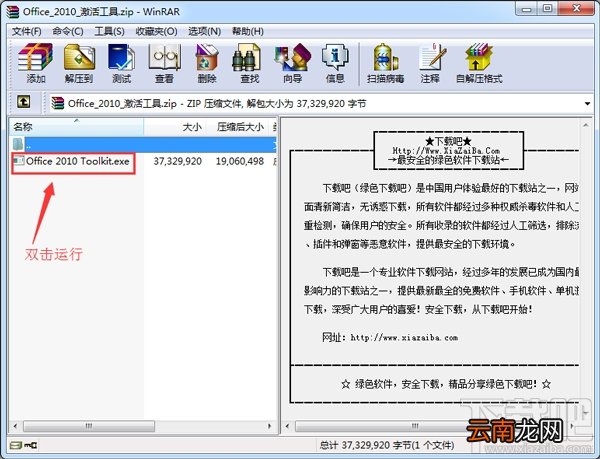600x459 pixels.
Task: Open the 命令(C) menu
Action: pos(68,31)
